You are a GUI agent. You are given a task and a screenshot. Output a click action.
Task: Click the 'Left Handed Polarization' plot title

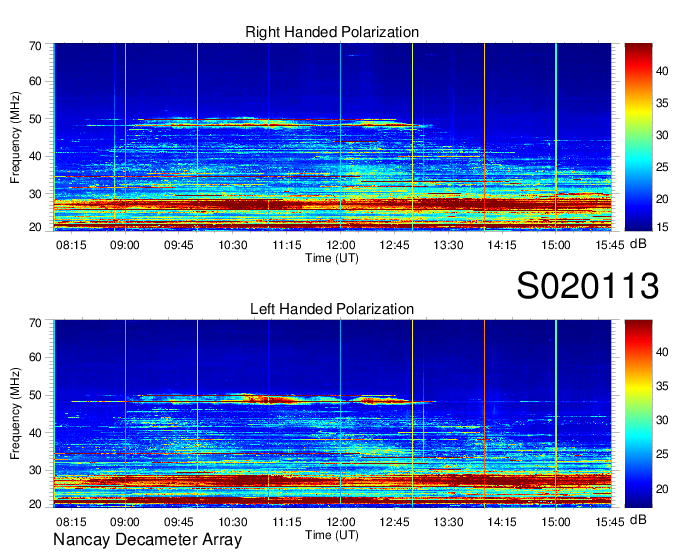click(x=332, y=309)
